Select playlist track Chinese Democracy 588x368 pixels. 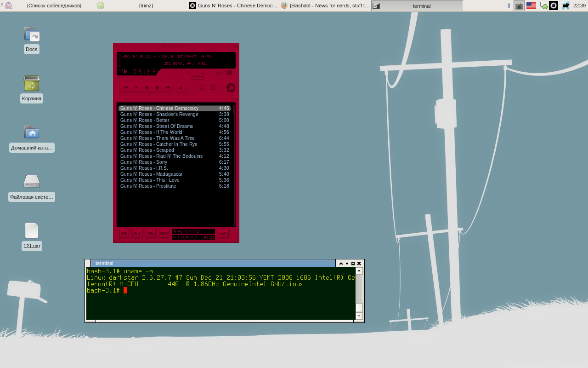[175, 109]
